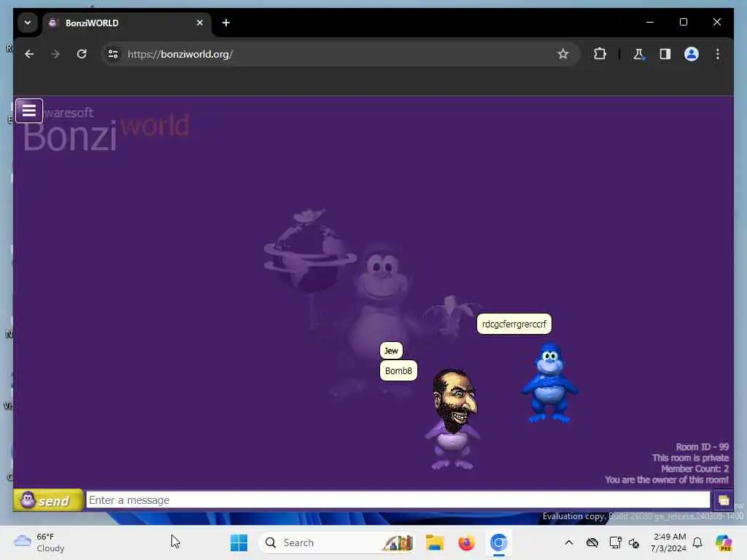Open a new browser tab
The image size is (747, 560).
(226, 23)
